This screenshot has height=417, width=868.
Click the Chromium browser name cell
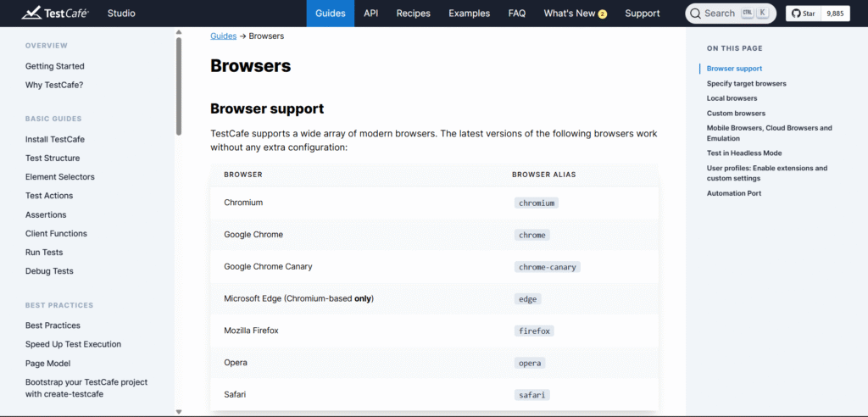tap(243, 203)
